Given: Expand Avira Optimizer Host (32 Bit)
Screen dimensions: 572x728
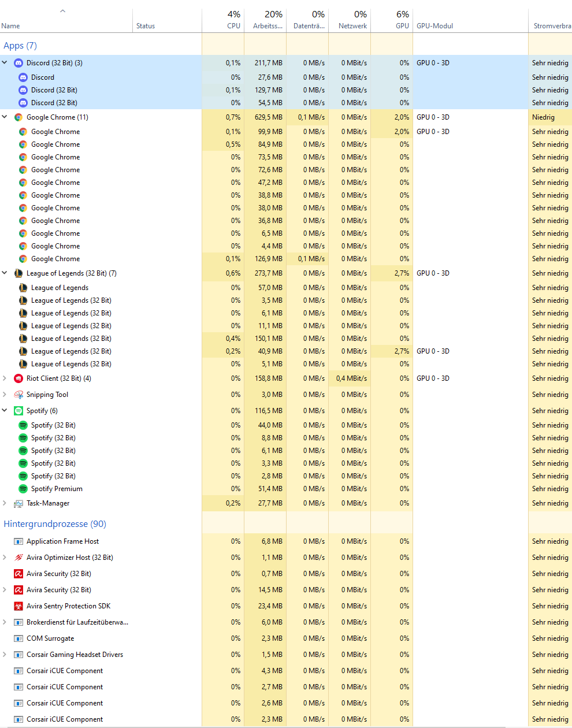Looking at the screenshot, I should tap(5, 558).
